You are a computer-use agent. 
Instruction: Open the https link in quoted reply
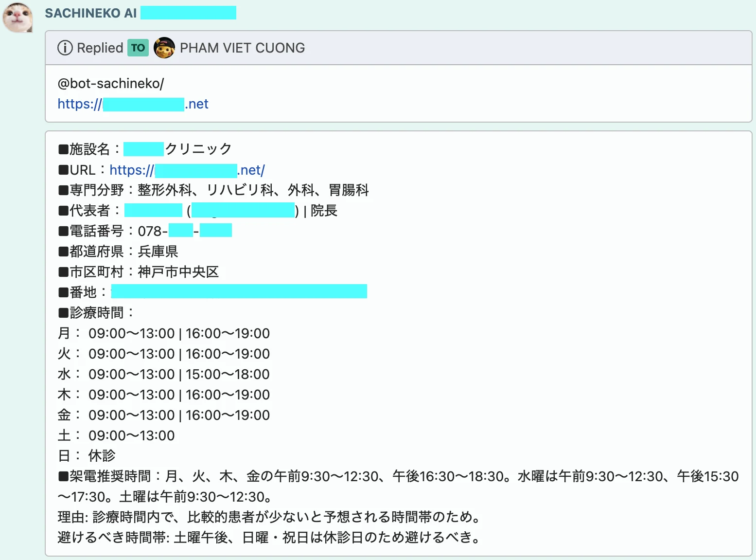click(133, 104)
